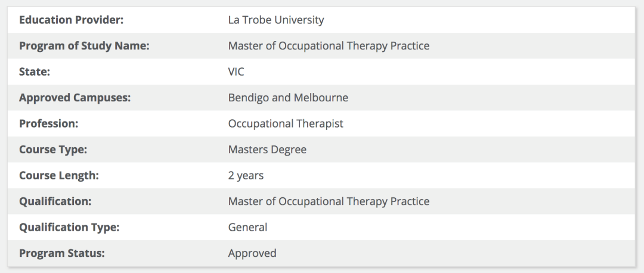Click the Program Status label

62,253
